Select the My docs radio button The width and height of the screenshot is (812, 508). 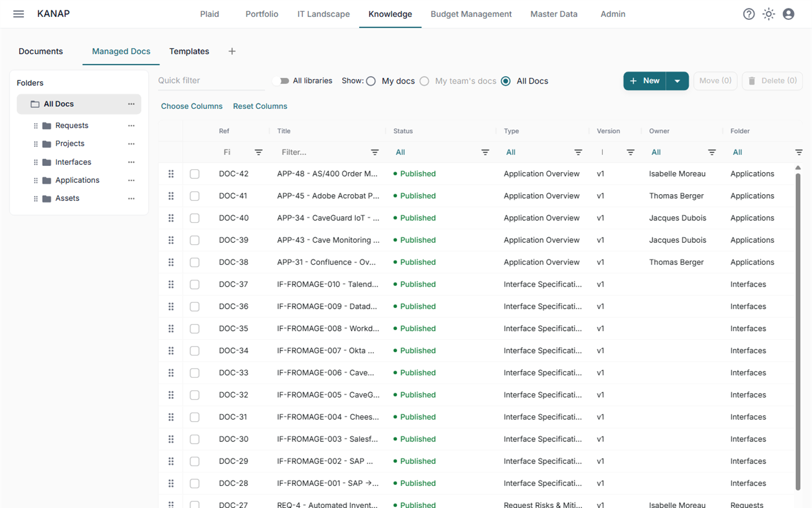[370, 81]
